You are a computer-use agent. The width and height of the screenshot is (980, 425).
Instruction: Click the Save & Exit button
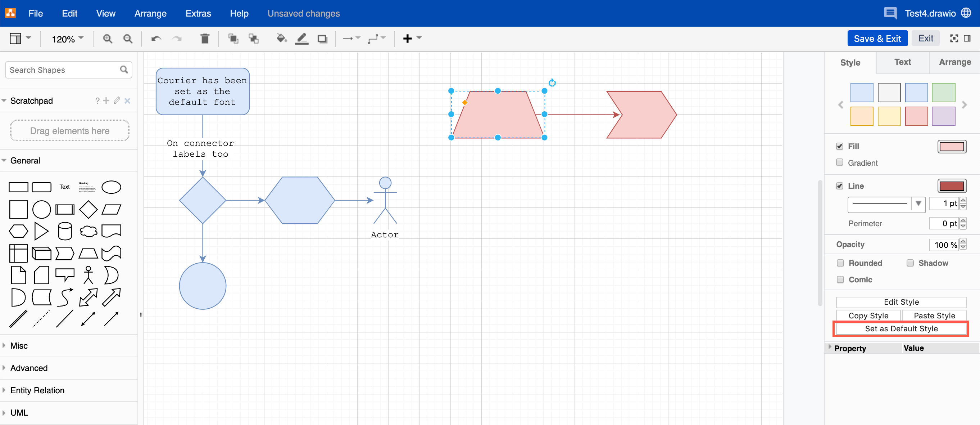877,38
